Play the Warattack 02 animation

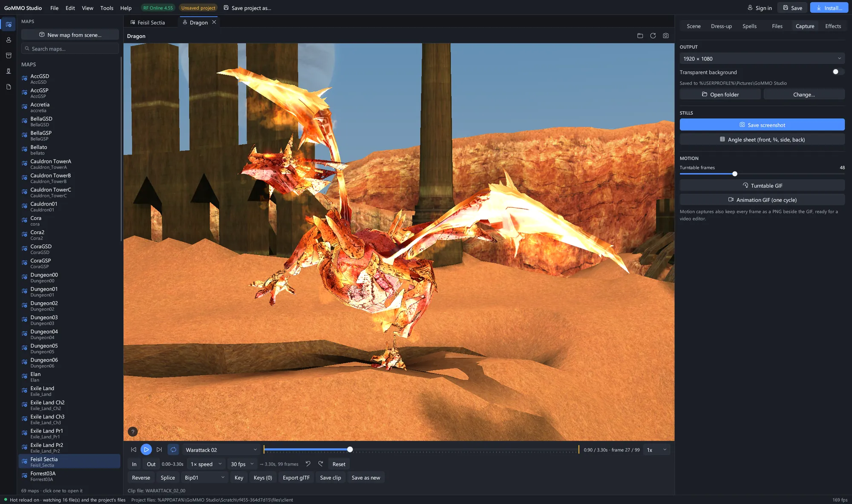(x=146, y=450)
